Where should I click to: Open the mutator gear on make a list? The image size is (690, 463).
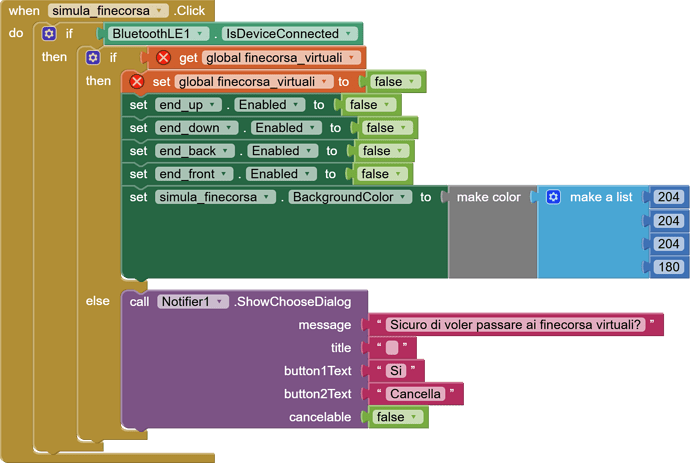[553, 197]
